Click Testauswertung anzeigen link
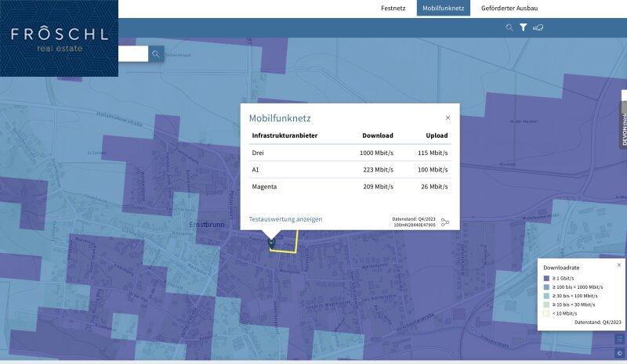Viewport: 627px width, 364px height. [x=285, y=219]
